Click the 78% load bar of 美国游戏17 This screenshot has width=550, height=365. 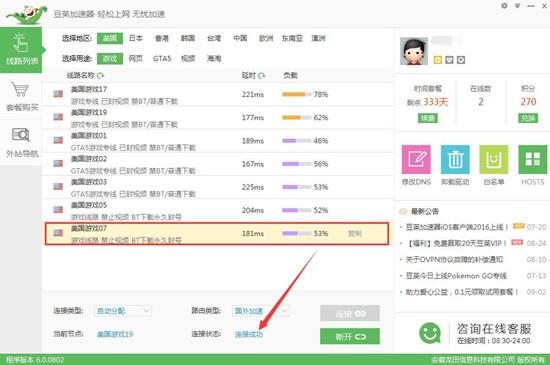tap(297, 94)
